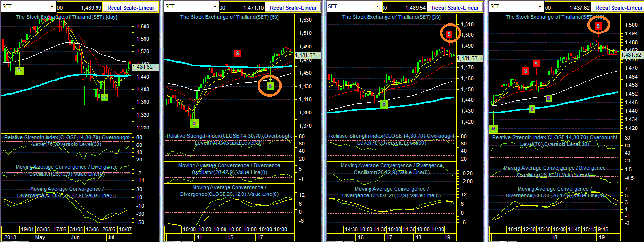The image size is (644, 242).
Task: Click the MACD Oscillator(26,12,9) label on the [30] chart
Action: [x=392, y=169]
